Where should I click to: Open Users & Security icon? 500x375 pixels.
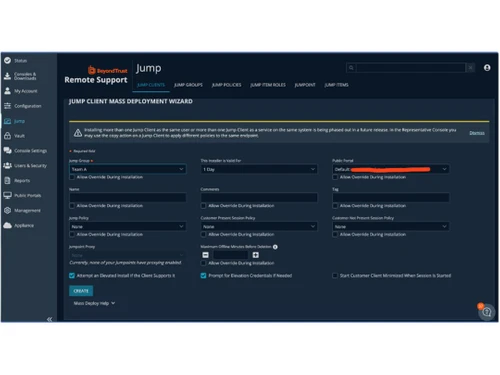pos(7,165)
